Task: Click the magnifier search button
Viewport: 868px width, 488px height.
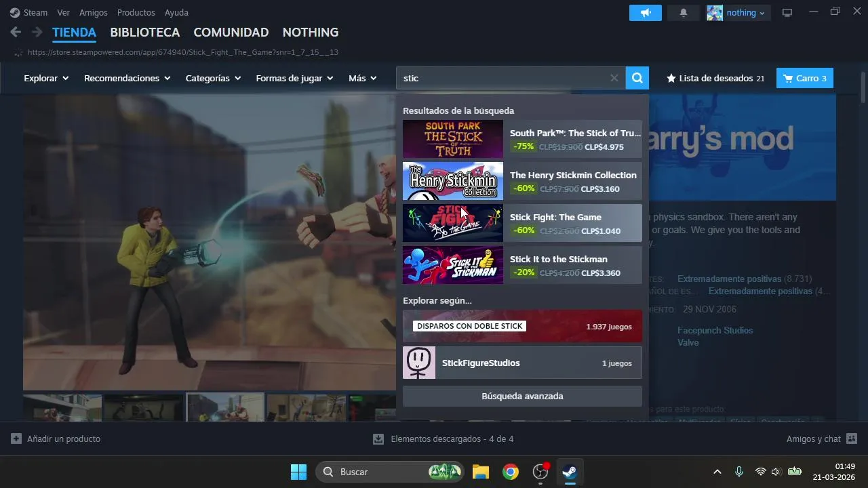Action: (x=637, y=78)
